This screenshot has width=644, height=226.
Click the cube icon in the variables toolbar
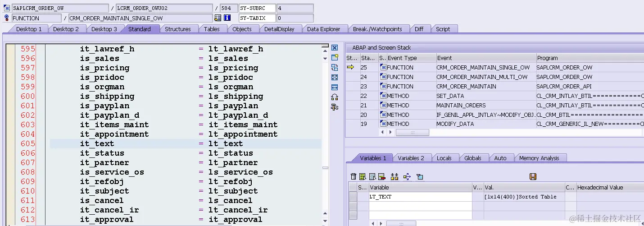(420, 176)
